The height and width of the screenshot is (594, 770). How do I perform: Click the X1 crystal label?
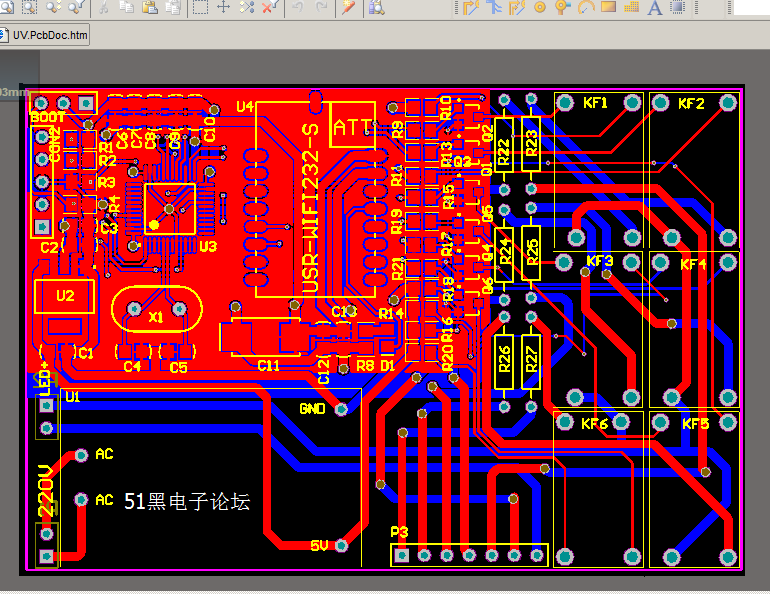click(x=156, y=317)
